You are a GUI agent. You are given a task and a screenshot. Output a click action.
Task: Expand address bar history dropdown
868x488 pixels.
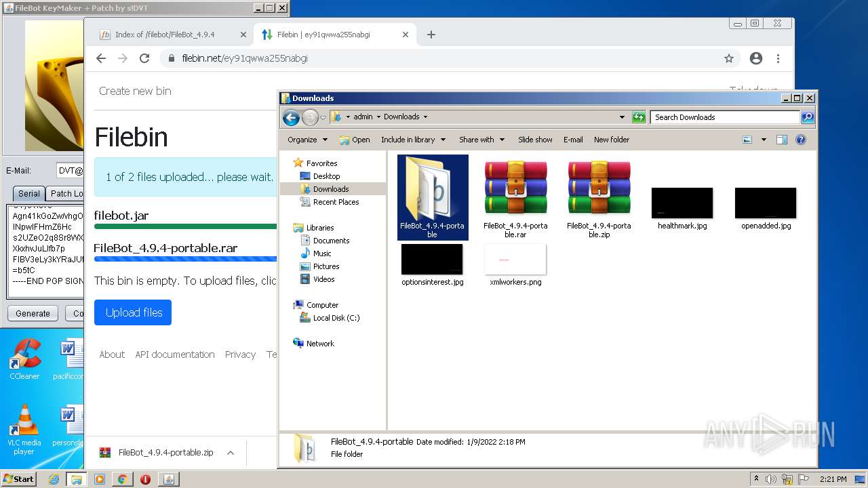[622, 117]
